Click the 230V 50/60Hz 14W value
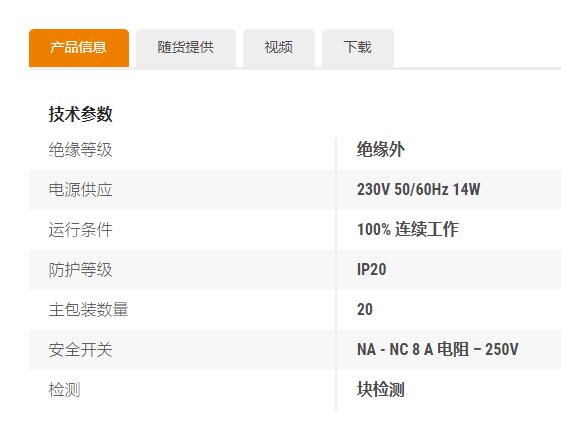Screen dimensions: 561x427 click(x=419, y=189)
